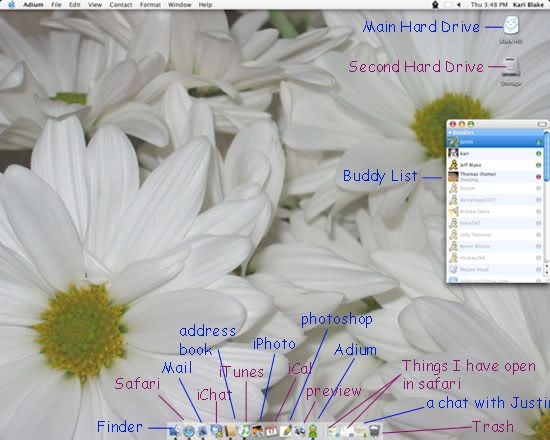Click Jeff Blake's green status icon

point(538,165)
